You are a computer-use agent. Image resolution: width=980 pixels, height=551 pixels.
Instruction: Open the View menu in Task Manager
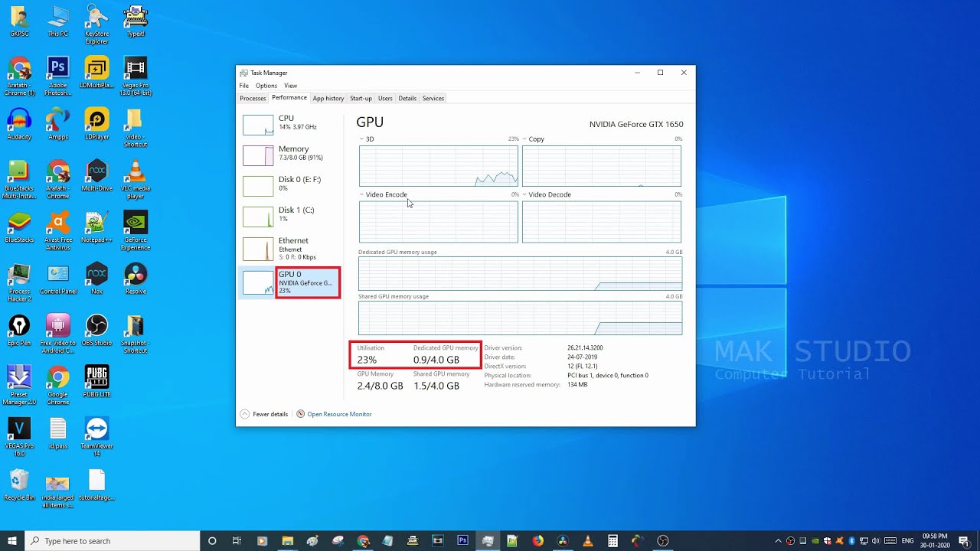(x=290, y=86)
